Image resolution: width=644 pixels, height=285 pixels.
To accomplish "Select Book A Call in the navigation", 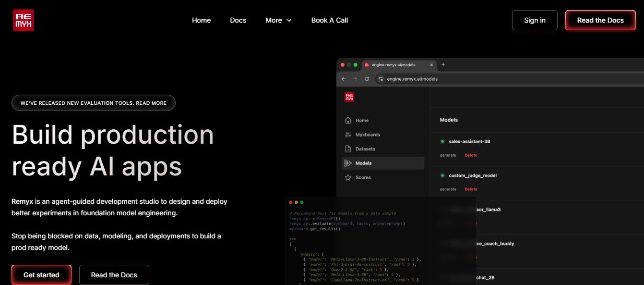I will (329, 20).
